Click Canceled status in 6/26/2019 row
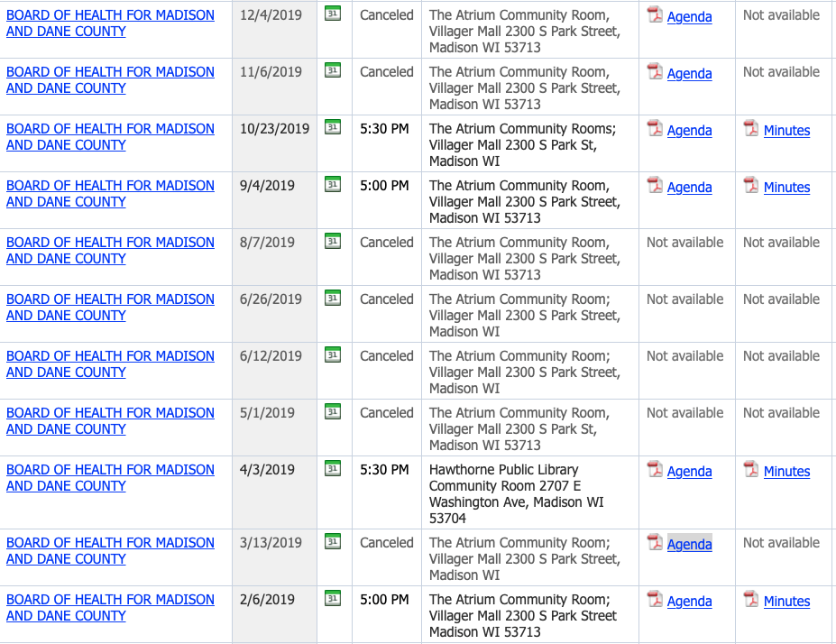Screen dimensions: 836x644 [387, 299]
